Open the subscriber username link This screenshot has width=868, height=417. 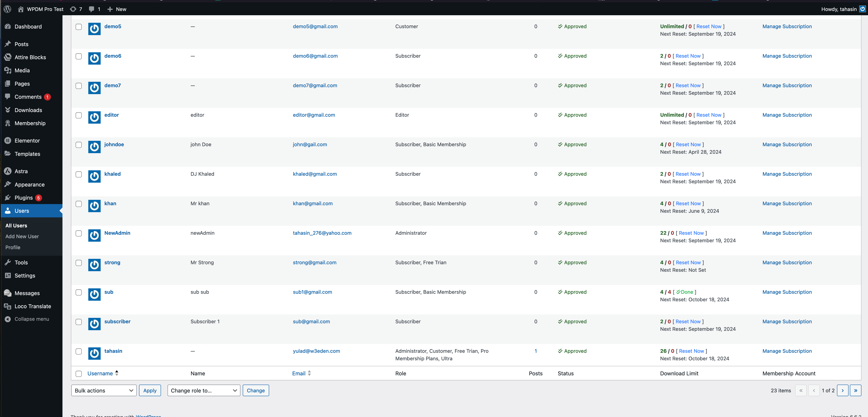[117, 321]
